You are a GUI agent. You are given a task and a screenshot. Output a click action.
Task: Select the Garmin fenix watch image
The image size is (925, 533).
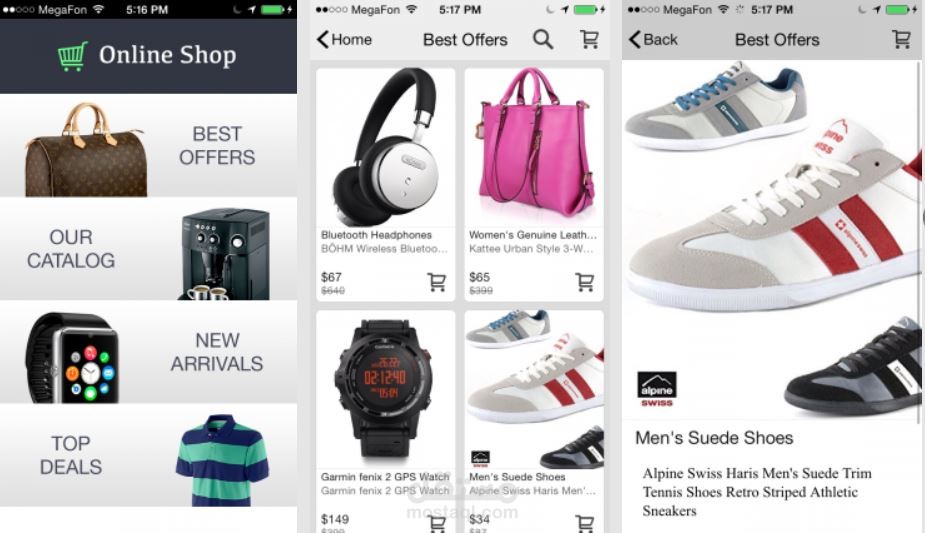pos(386,390)
